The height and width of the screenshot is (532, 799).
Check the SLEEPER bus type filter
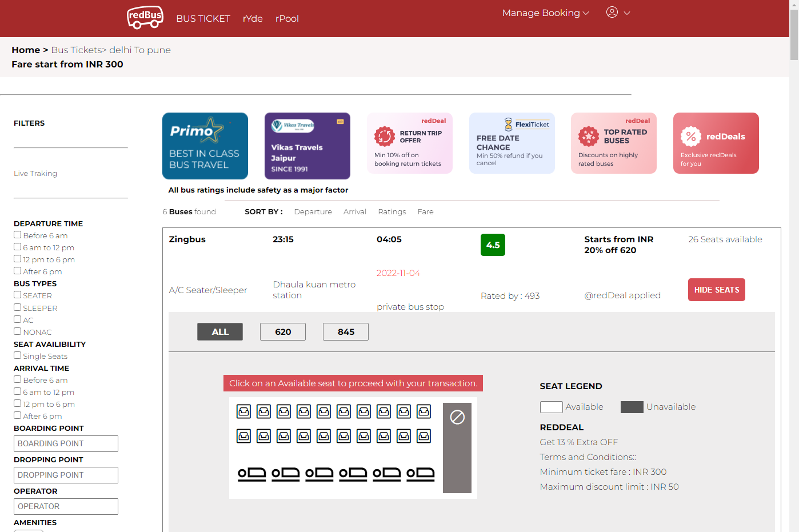pyautogui.click(x=18, y=307)
